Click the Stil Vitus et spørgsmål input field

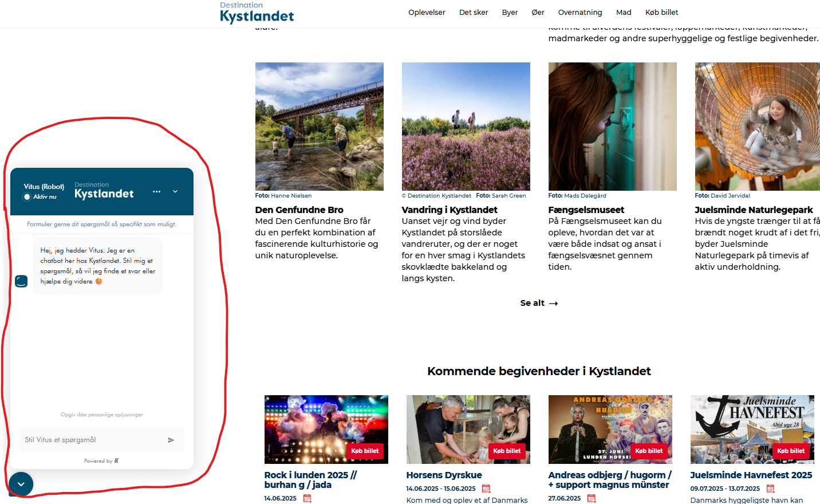92,440
